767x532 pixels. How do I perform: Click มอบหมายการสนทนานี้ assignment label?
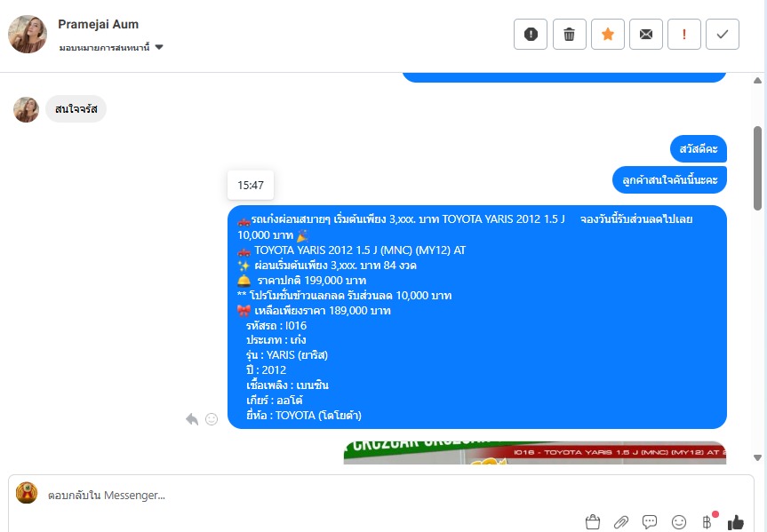point(104,48)
